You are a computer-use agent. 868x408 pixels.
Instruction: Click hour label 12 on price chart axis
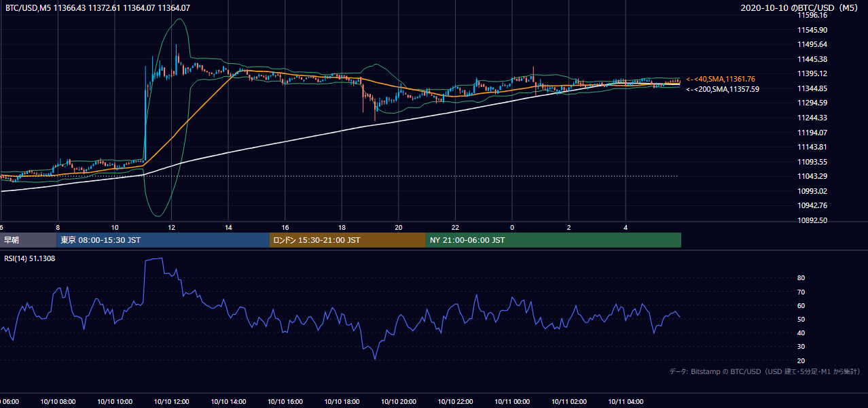[x=172, y=227]
